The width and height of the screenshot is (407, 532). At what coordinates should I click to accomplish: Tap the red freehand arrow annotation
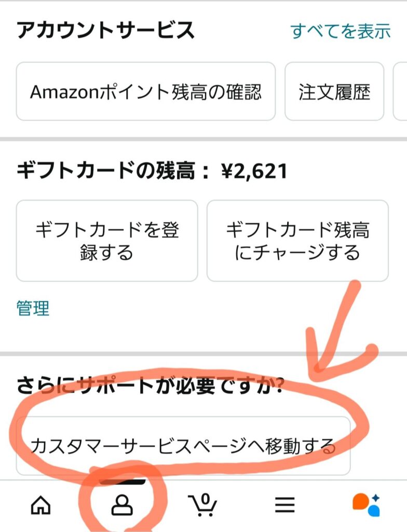(337, 332)
